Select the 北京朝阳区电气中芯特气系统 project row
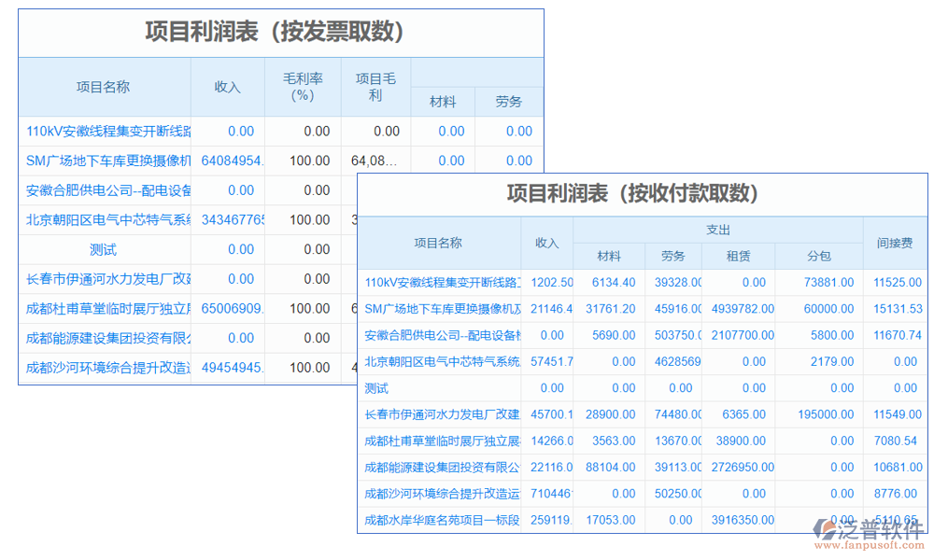Viewport: 934px width, 560px height. pyautogui.click(x=106, y=220)
